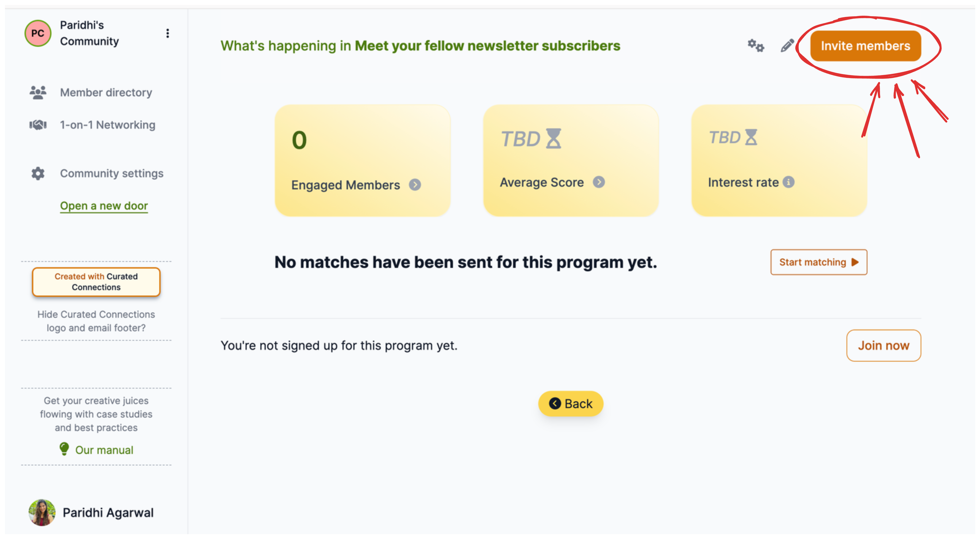The height and width of the screenshot is (539, 980).
Task: Open the three-dot community menu
Action: click(x=167, y=33)
